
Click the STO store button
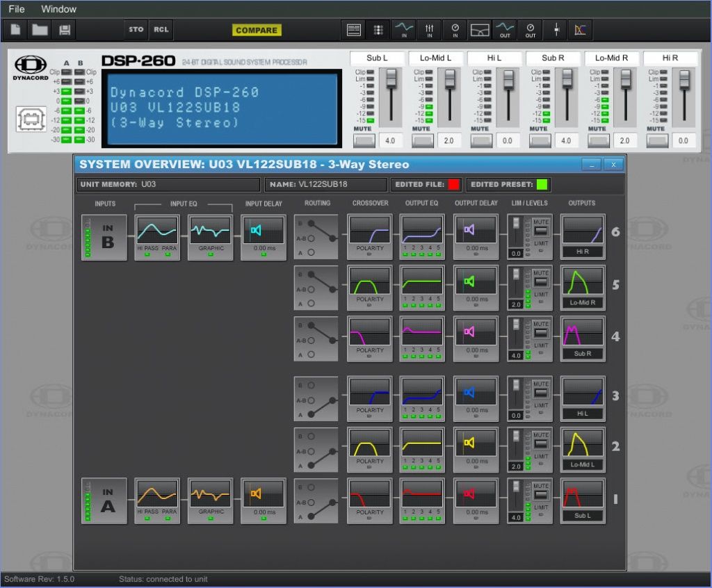(x=136, y=29)
